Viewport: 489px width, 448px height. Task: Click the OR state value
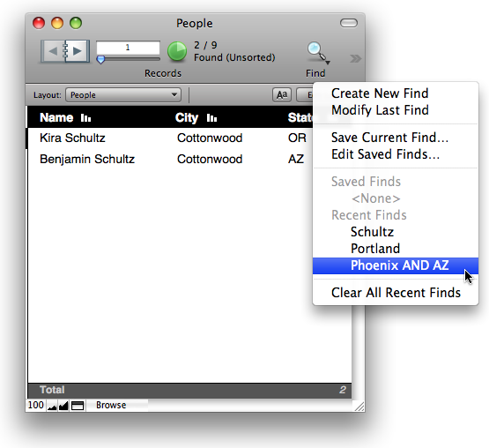pyautogui.click(x=297, y=138)
